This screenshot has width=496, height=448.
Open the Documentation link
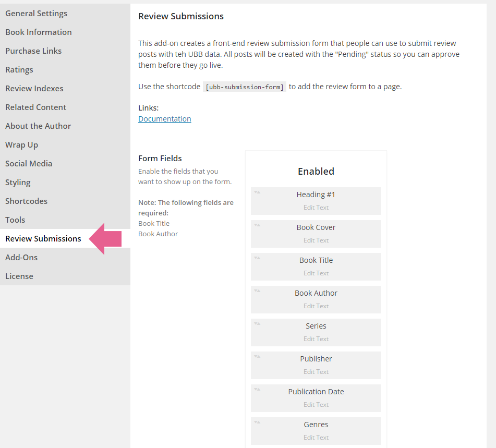[164, 119]
